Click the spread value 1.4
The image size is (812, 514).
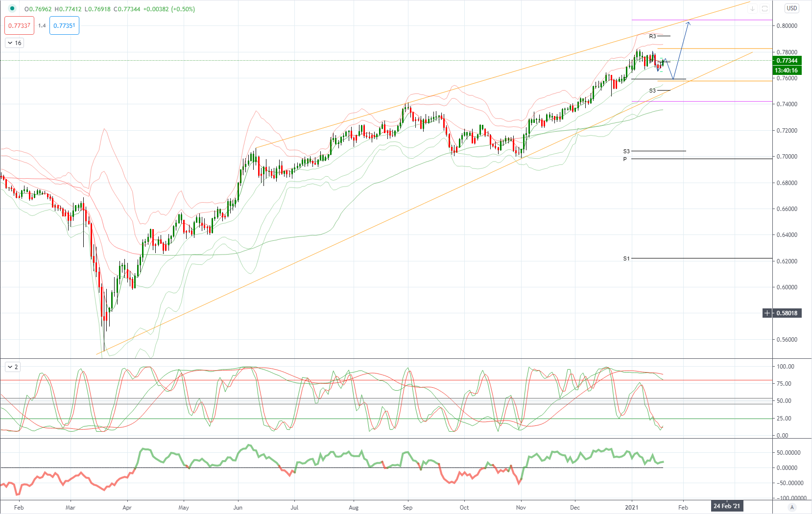click(x=42, y=25)
